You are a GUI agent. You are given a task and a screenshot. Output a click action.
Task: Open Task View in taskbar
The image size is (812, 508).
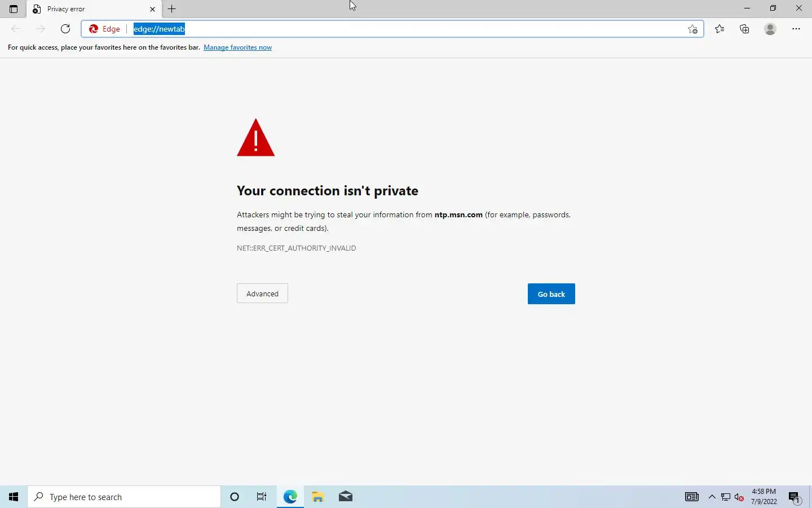pyautogui.click(x=262, y=497)
